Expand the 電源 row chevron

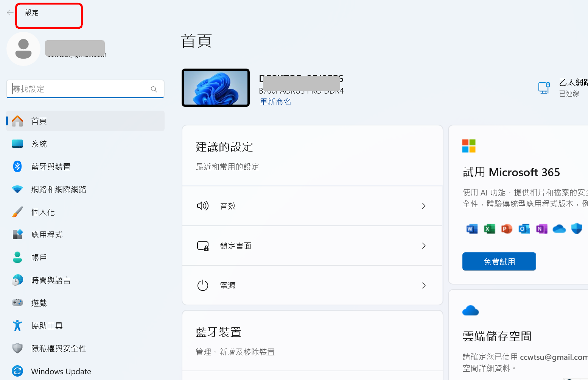point(423,286)
